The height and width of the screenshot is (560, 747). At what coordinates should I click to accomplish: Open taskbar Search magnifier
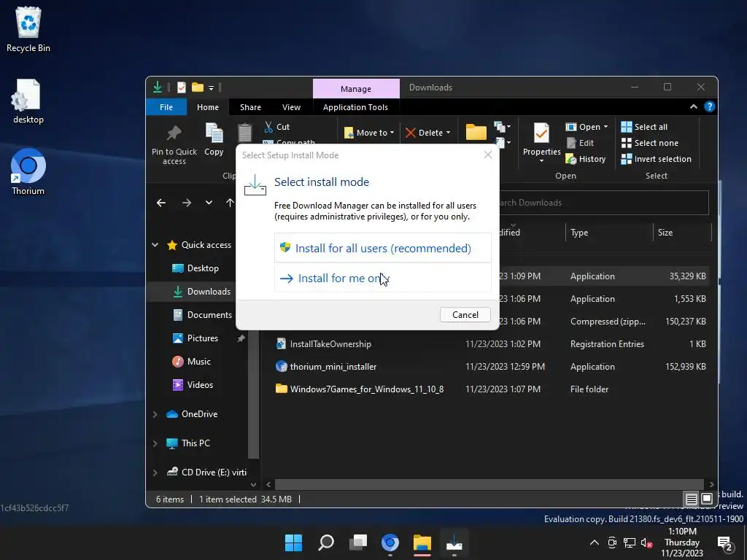326,542
